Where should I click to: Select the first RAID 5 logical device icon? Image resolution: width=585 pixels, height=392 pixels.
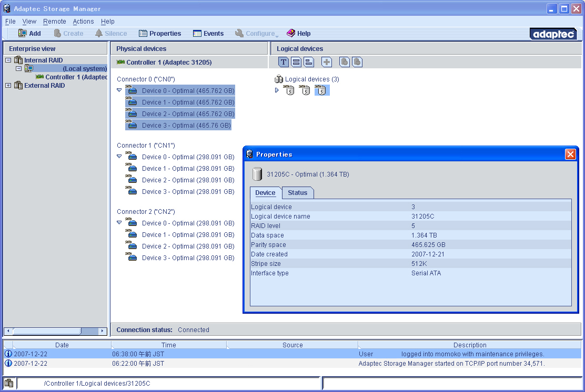(289, 90)
